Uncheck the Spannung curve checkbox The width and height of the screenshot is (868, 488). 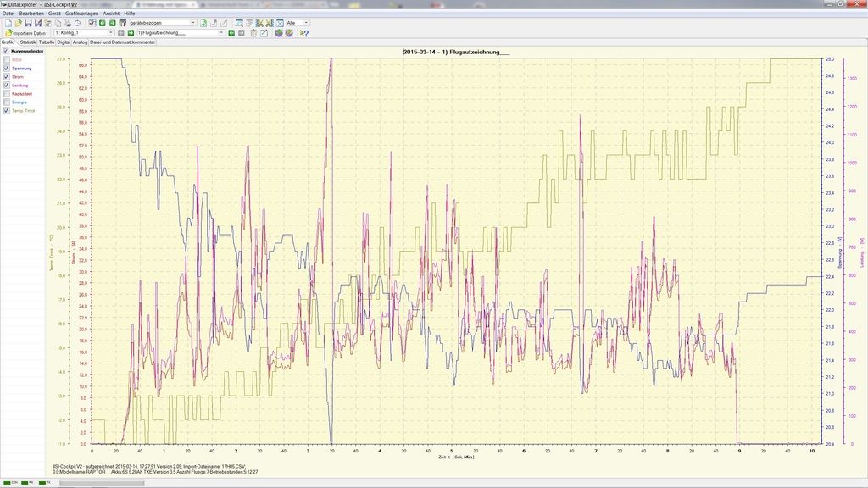click(7, 68)
